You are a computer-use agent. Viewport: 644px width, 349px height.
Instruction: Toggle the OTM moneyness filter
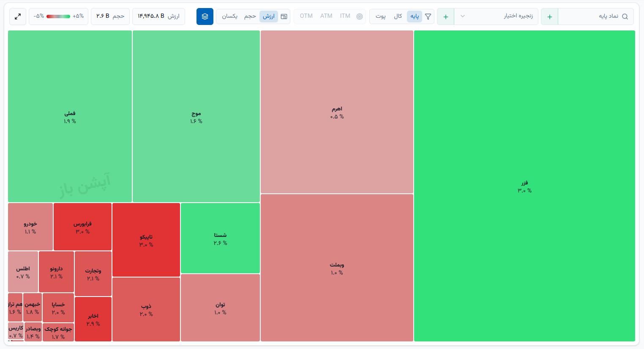(306, 16)
